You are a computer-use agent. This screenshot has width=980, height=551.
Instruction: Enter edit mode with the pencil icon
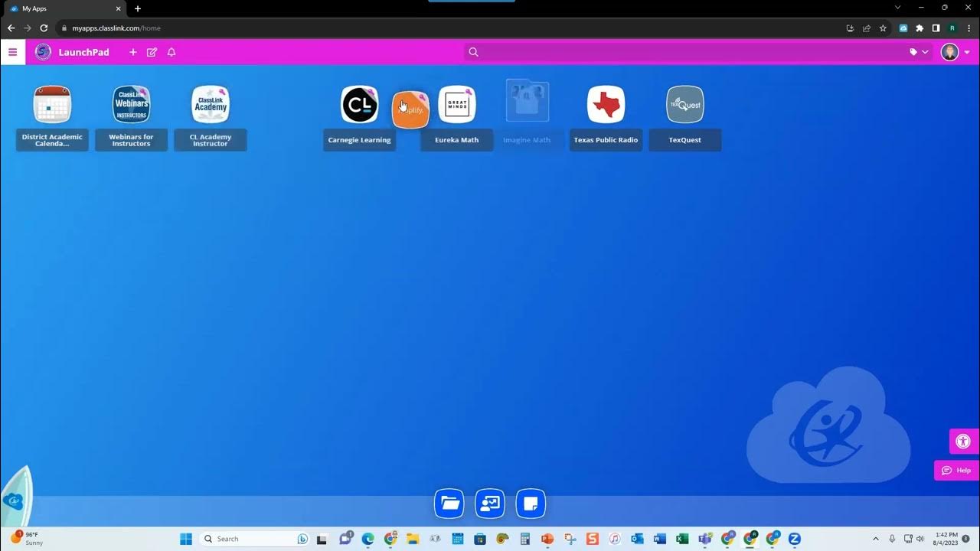(x=152, y=52)
